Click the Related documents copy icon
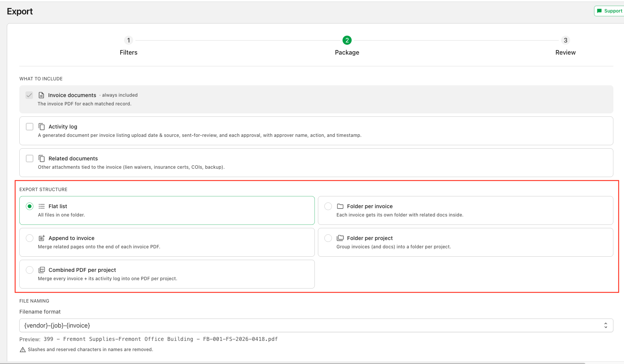624x364 pixels. click(x=42, y=158)
